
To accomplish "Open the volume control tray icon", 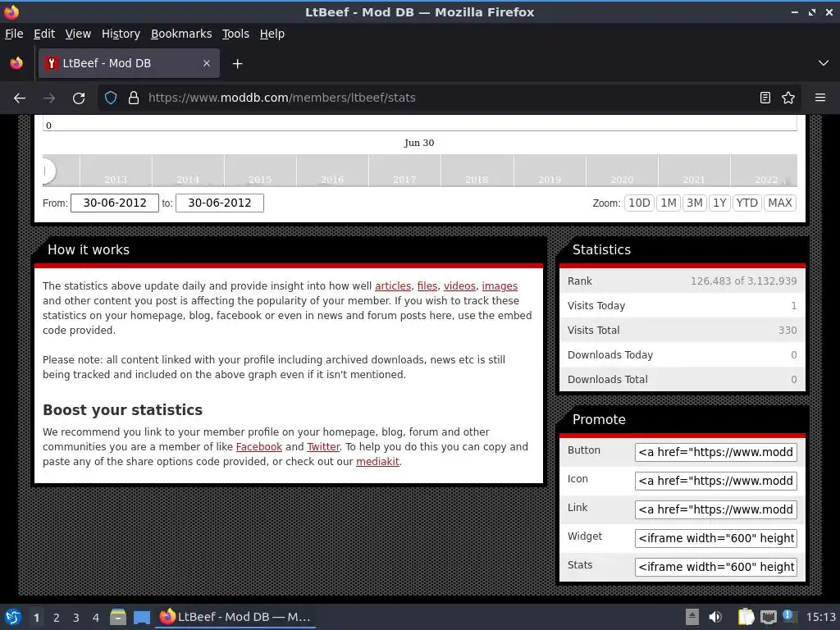I will click(x=715, y=617).
